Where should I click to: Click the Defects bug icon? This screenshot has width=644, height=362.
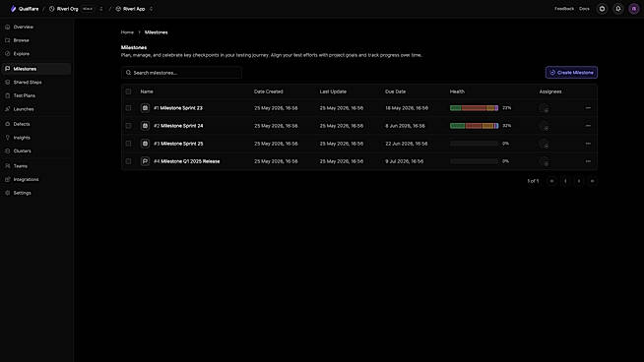pos(8,124)
